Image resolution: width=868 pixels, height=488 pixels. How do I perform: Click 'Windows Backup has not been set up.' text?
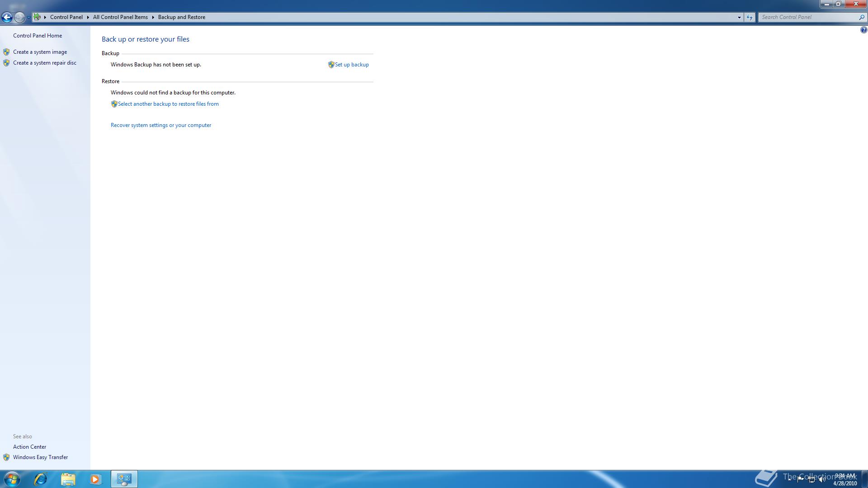(x=156, y=65)
